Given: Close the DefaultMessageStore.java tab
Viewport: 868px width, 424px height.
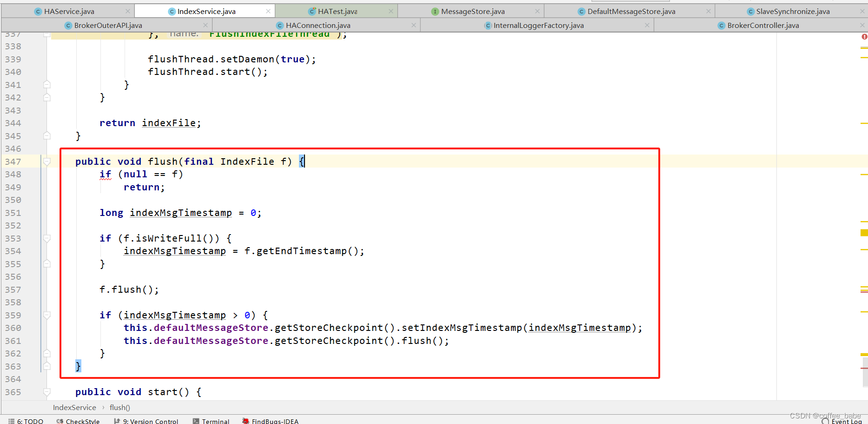Looking at the screenshot, I should point(709,11).
